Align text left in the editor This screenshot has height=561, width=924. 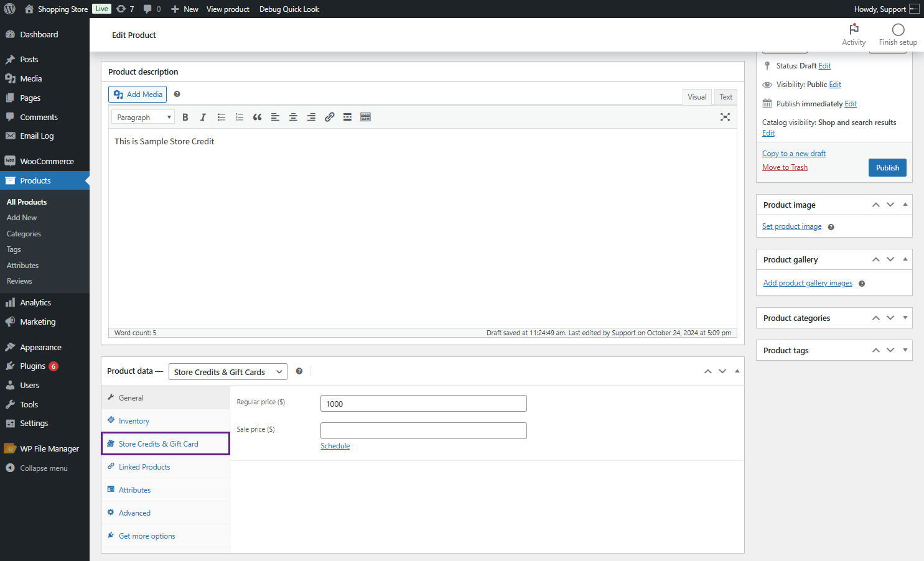click(x=275, y=117)
